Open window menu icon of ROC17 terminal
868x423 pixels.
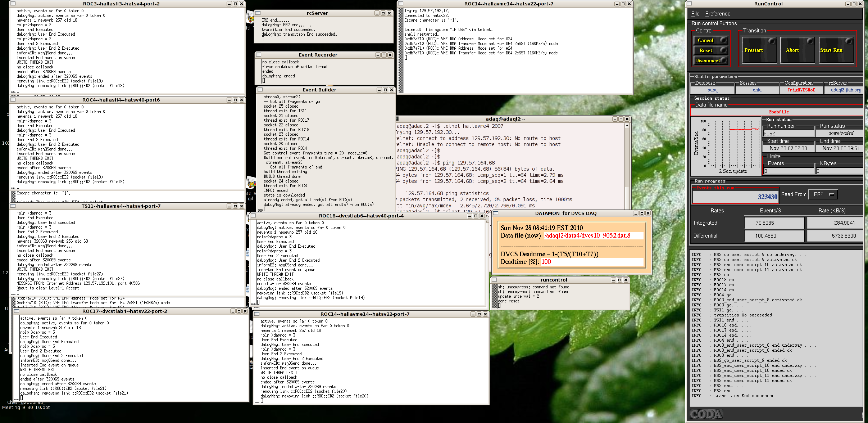[16, 311]
